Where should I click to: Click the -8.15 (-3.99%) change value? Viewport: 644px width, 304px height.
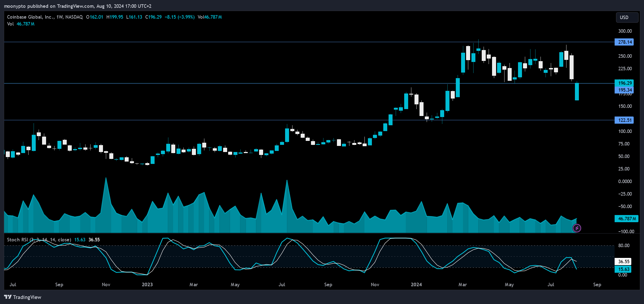pyautogui.click(x=180, y=17)
